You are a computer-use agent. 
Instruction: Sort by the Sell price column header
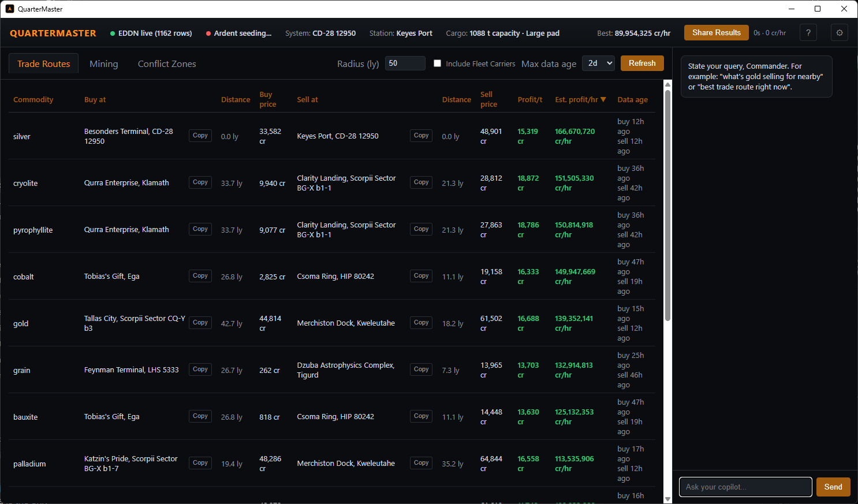pyautogui.click(x=488, y=99)
